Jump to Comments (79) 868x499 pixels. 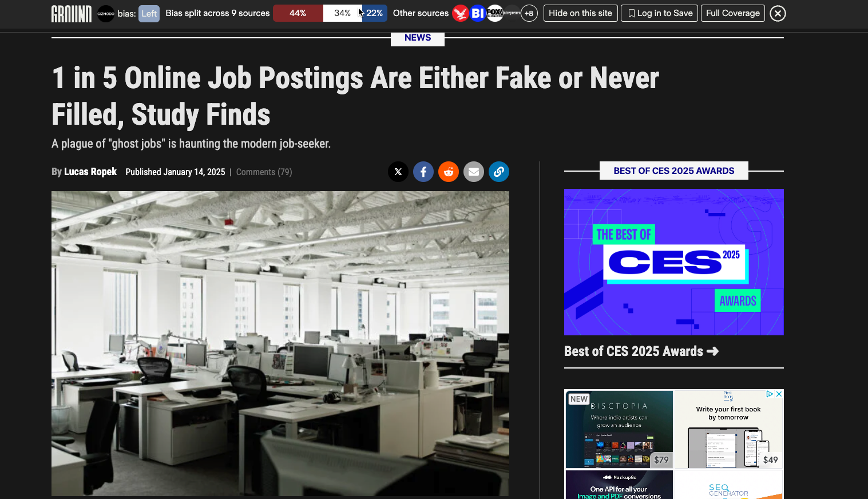[x=264, y=172]
